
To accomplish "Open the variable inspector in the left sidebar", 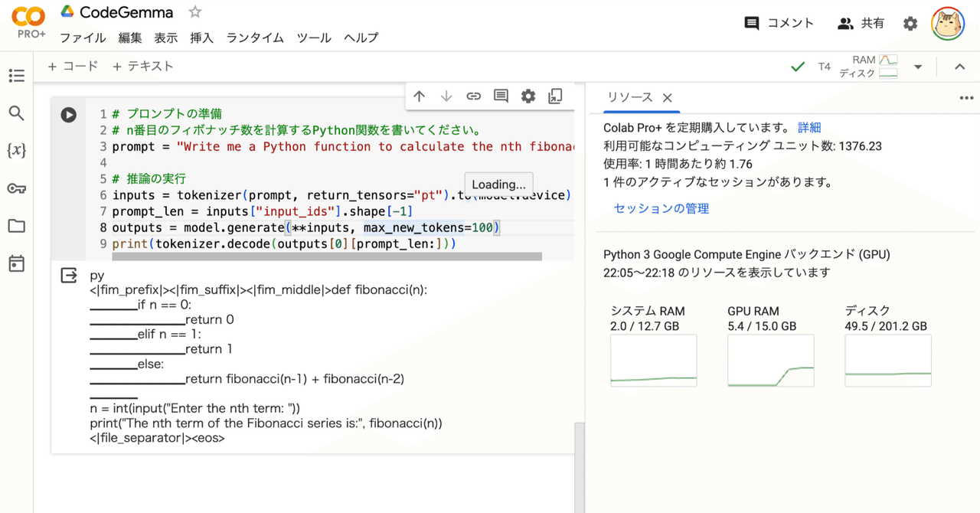I will [x=16, y=151].
